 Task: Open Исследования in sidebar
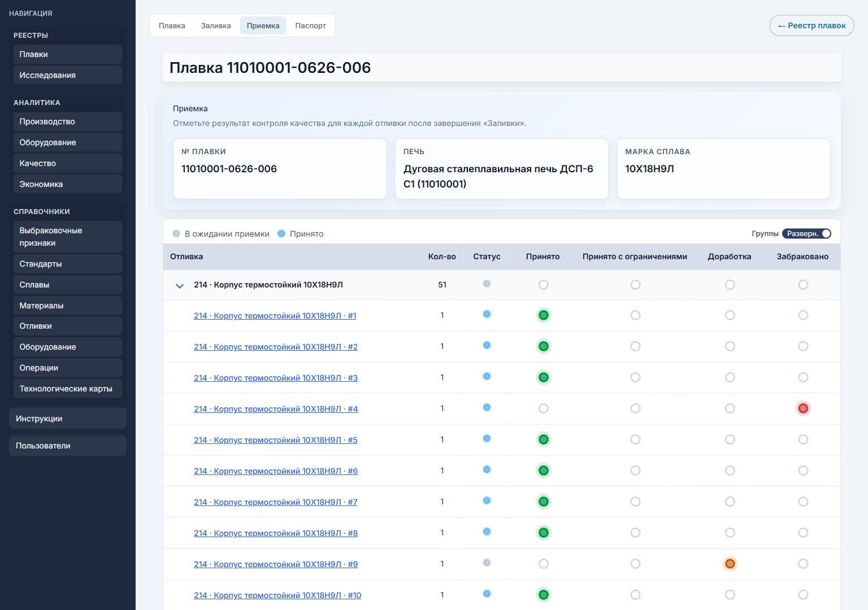[68, 75]
